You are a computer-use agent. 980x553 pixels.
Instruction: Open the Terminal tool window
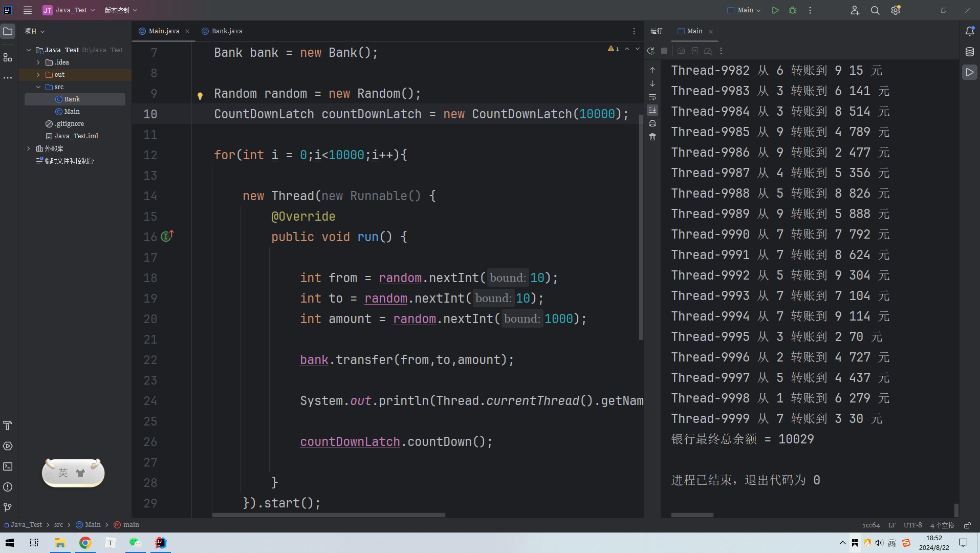[8, 466]
